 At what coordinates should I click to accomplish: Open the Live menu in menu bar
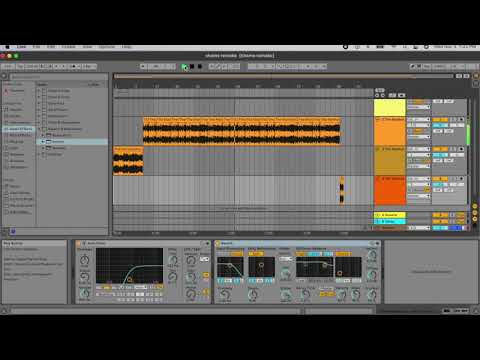point(22,47)
